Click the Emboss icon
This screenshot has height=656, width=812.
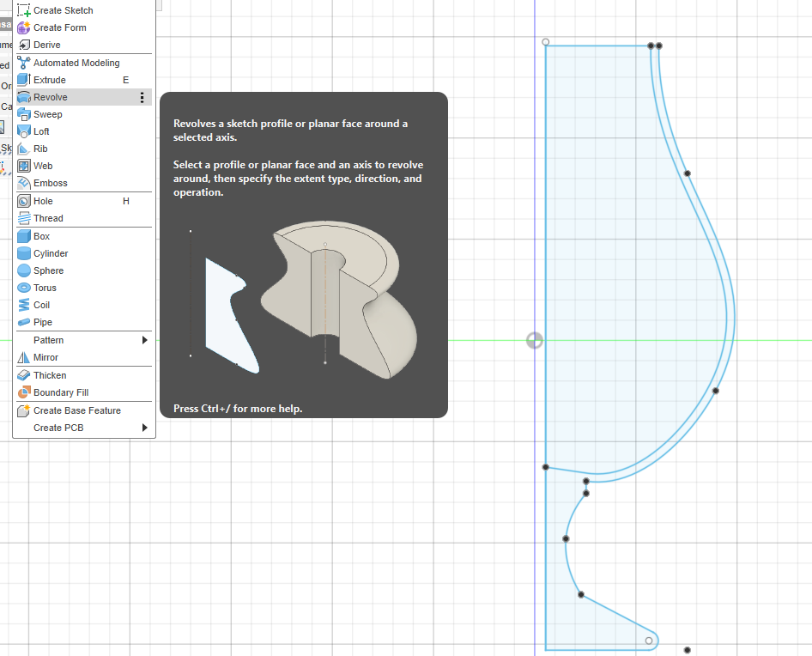[x=24, y=183]
